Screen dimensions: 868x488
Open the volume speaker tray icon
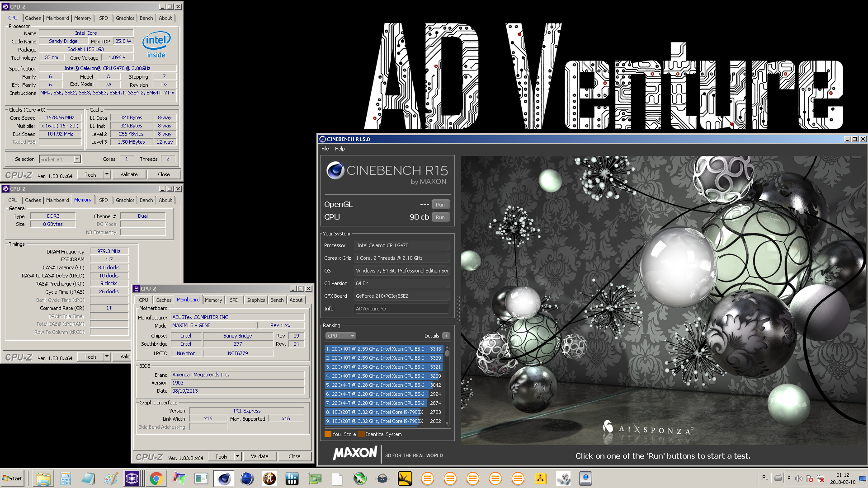pos(799,479)
